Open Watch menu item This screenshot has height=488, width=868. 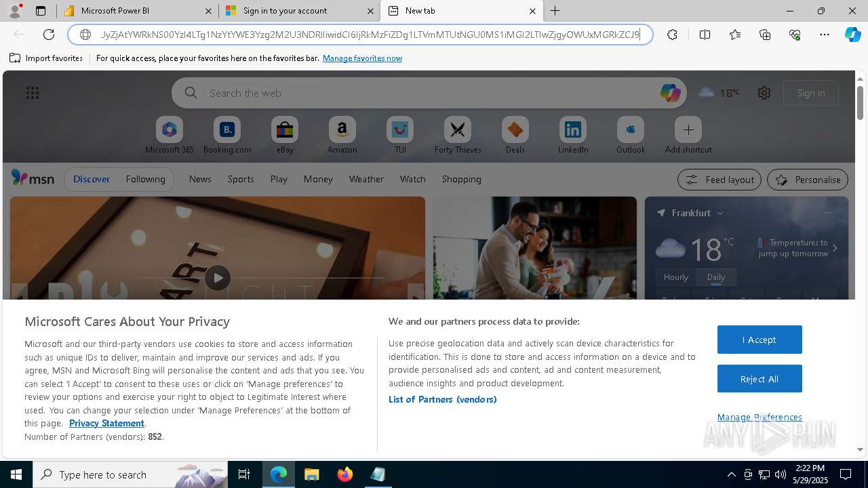(x=413, y=179)
